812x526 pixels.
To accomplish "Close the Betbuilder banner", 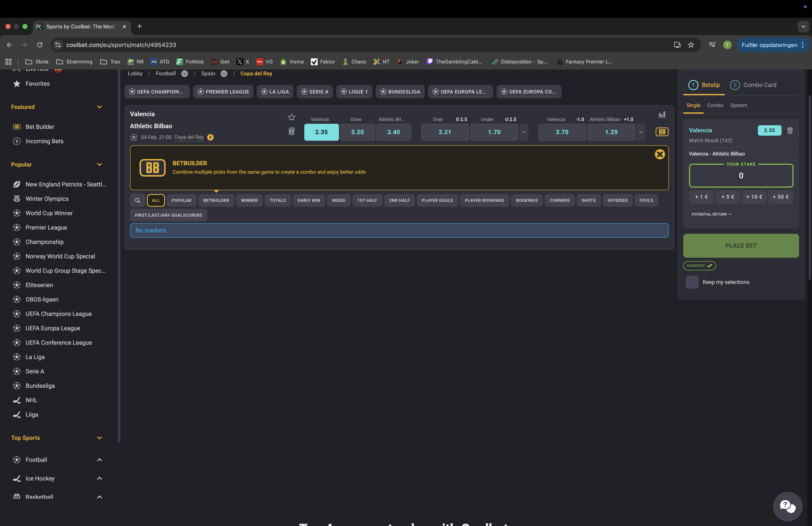I will (x=660, y=154).
